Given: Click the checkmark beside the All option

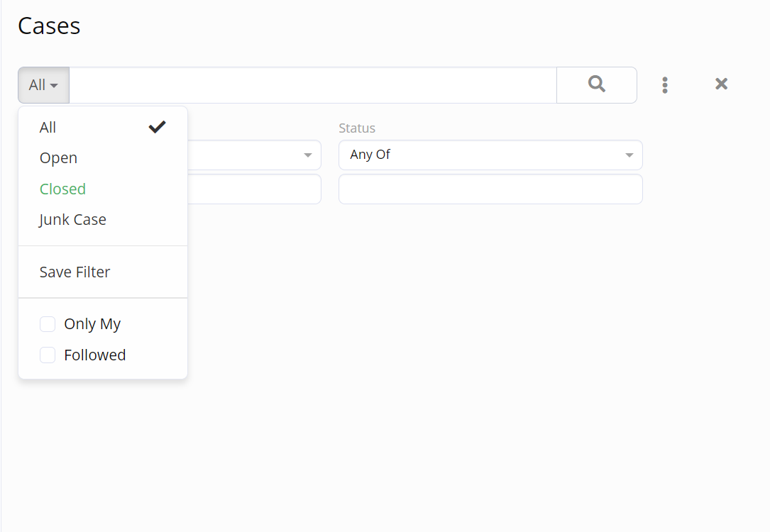Looking at the screenshot, I should coord(157,127).
